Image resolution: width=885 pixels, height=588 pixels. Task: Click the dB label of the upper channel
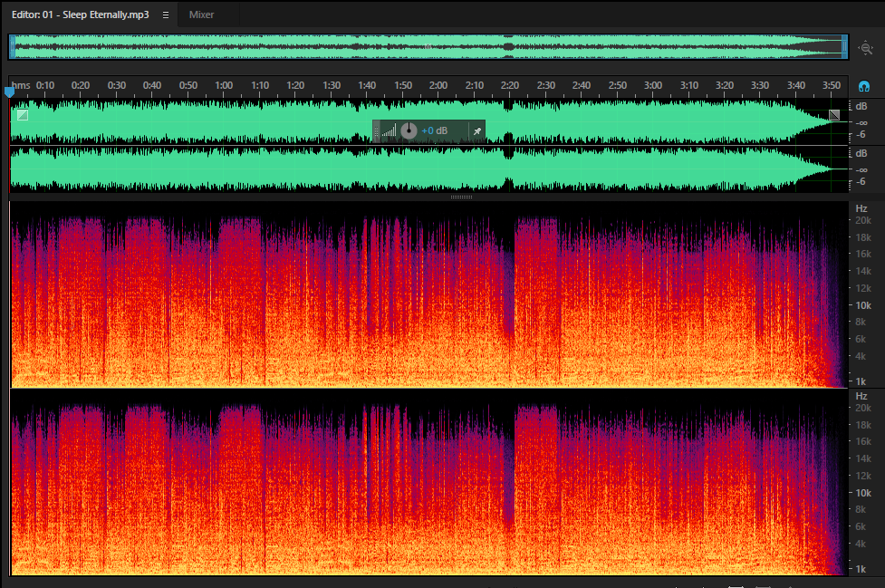(861, 106)
